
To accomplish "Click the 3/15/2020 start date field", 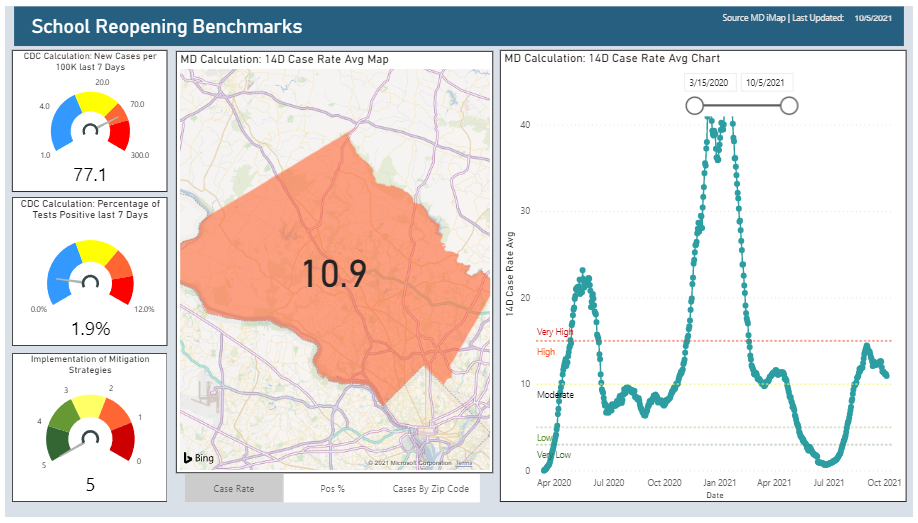I will (710, 83).
